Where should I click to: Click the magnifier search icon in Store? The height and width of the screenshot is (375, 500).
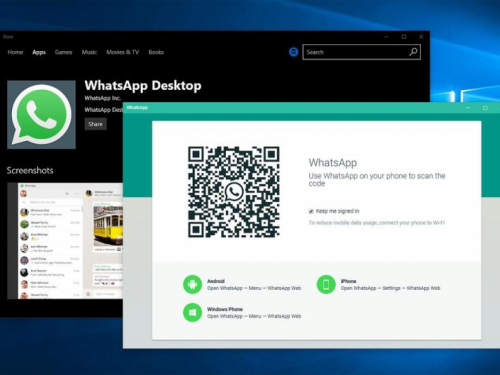click(x=413, y=52)
